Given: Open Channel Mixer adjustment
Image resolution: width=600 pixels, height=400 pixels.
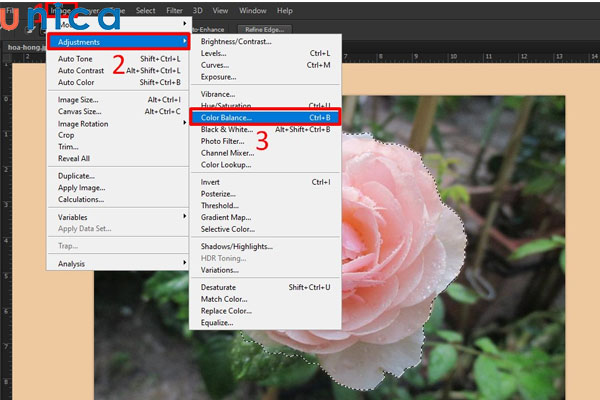Looking at the screenshot, I should 265,153.
